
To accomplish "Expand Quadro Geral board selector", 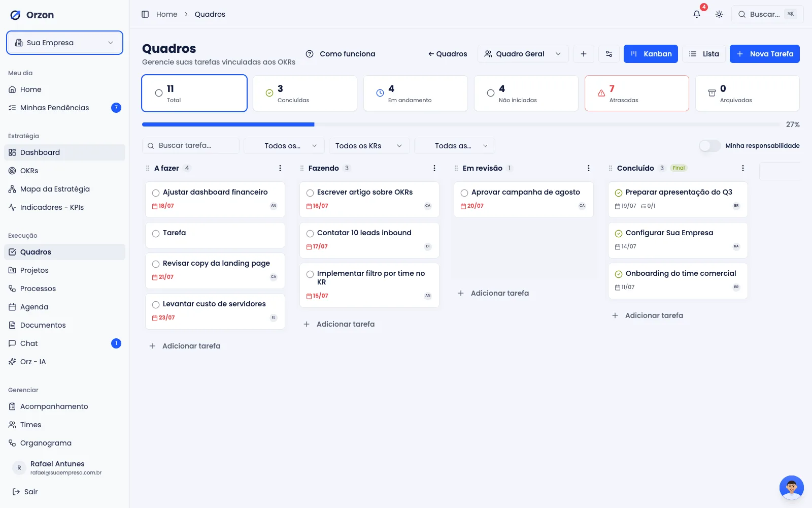I will click(523, 54).
